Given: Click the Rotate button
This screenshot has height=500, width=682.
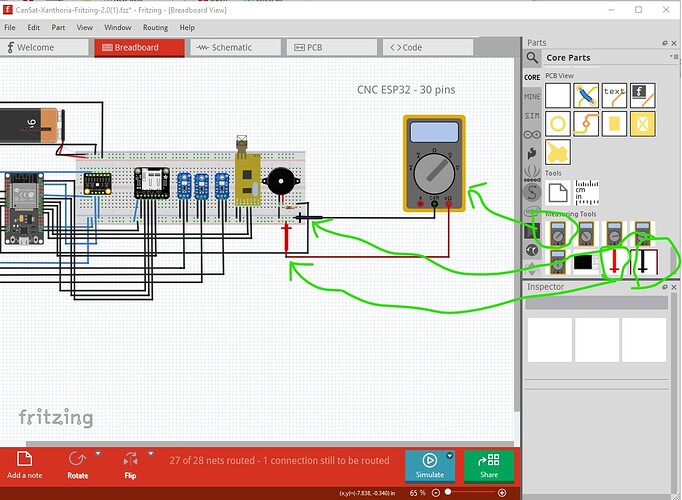Looking at the screenshot, I should (x=77, y=465).
